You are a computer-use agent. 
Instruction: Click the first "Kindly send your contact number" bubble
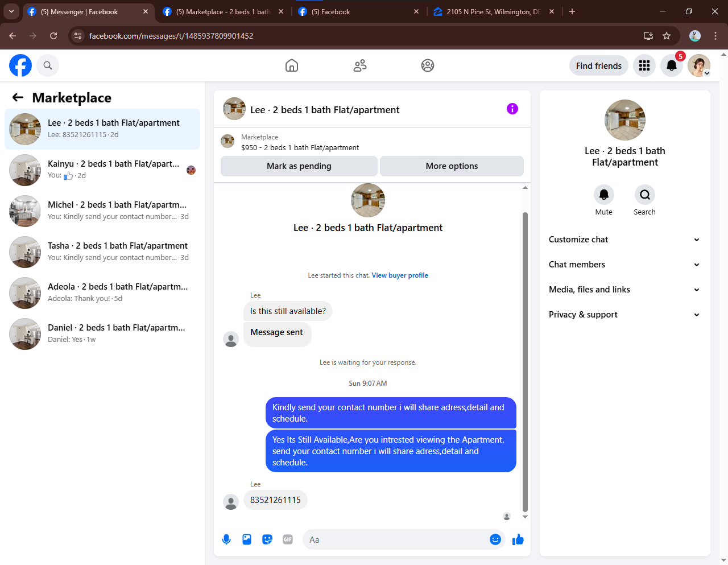[391, 413]
